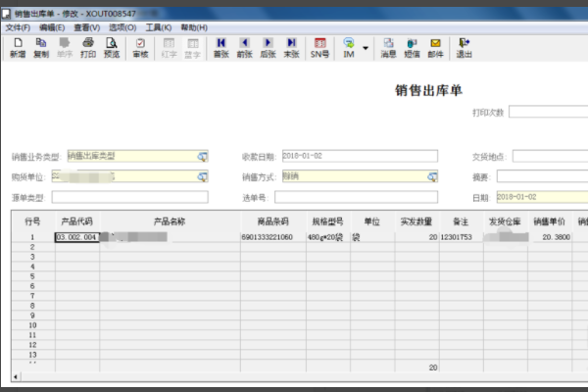
Task: Click the 产品名称 column header
Action: [x=170, y=221]
